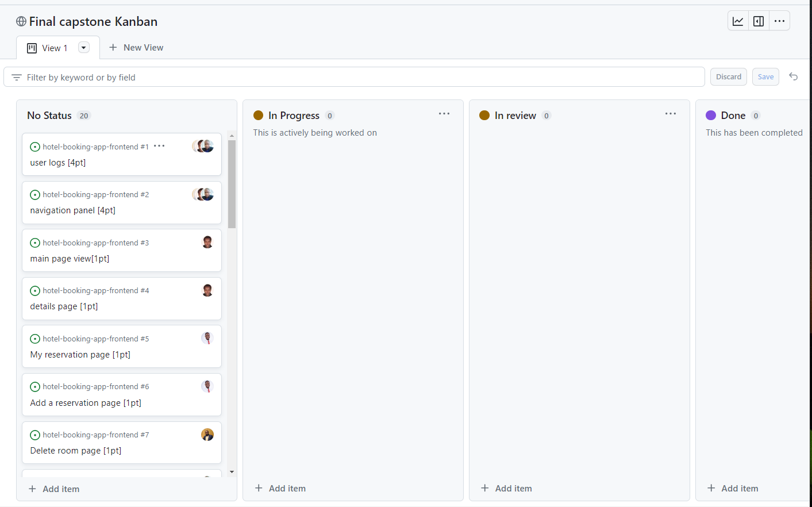This screenshot has height=507, width=812.
Task: Click the globe icon beside the project title
Action: pos(21,21)
